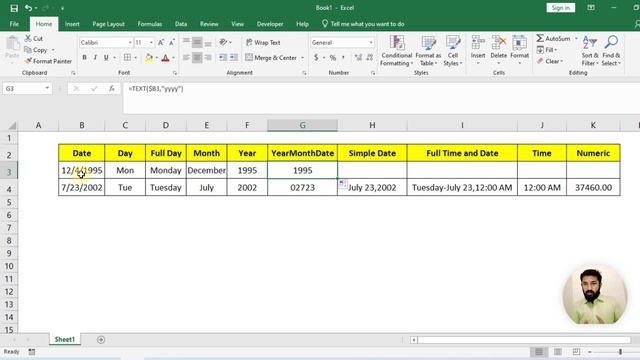Image resolution: width=640 pixels, height=360 pixels.
Task: Click Increase Decimal icon
Action: point(358,58)
